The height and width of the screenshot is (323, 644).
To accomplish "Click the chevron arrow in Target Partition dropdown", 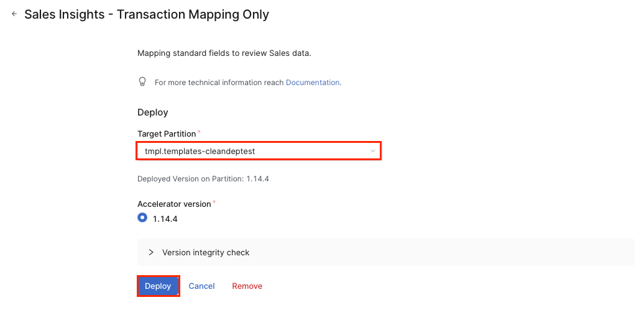I will pyautogui.click(x=372, y=151).
